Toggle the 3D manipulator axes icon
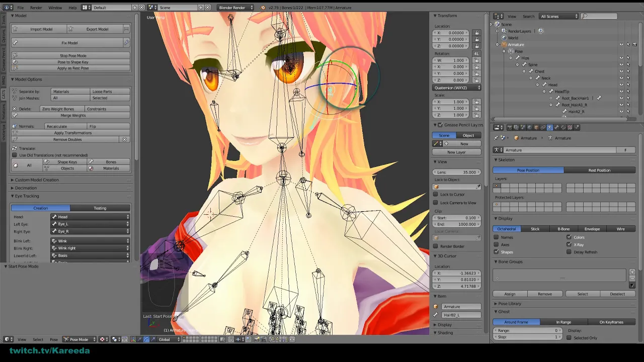Screen dimensions: 644x362 click(x=133, y=339)
